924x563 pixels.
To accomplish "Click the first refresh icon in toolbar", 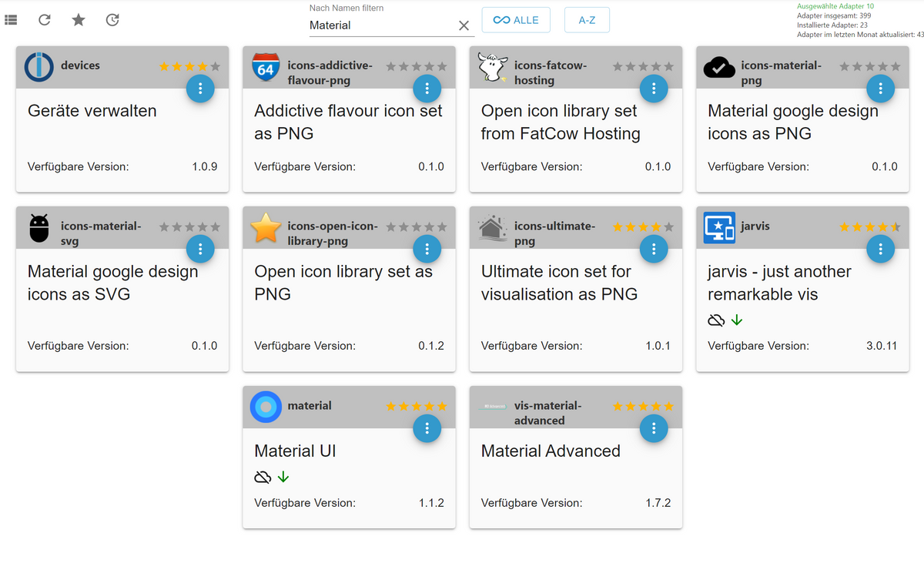I will (45, 20).
